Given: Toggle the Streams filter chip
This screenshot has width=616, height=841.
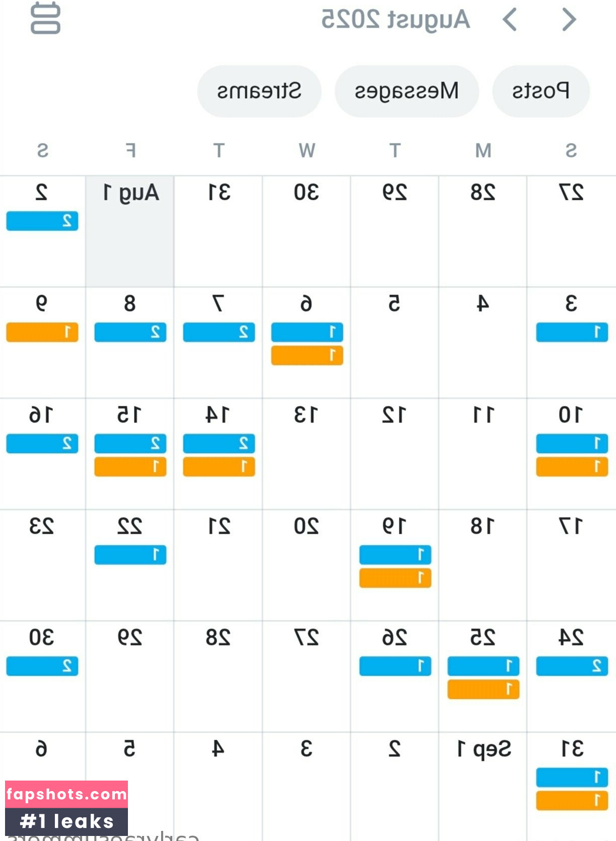Looking at the screenshot, I should (259, 91).
